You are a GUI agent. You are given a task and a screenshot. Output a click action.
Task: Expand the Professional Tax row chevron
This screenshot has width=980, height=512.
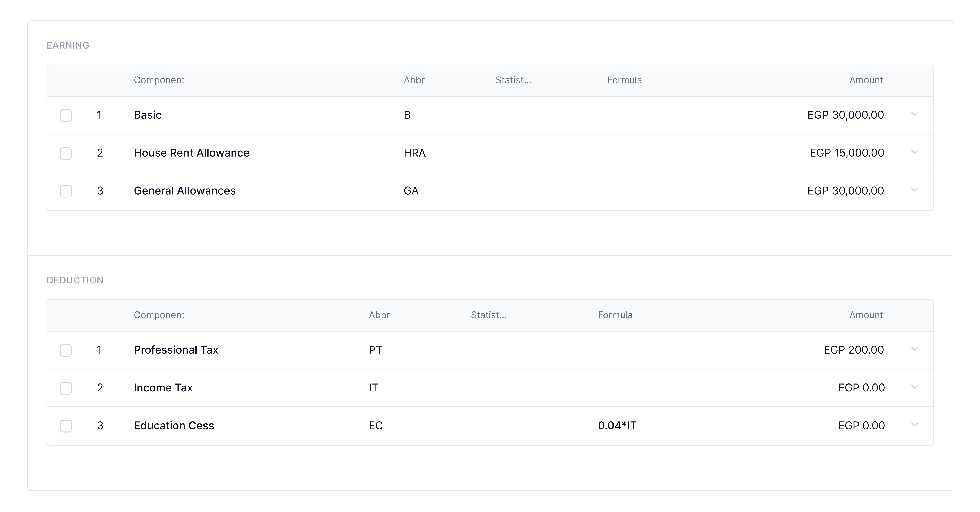(914, 349)
